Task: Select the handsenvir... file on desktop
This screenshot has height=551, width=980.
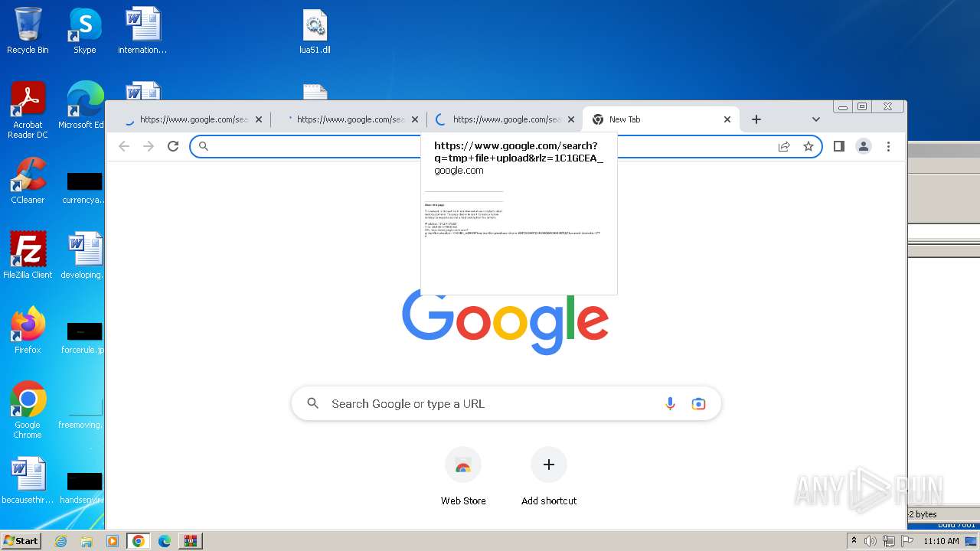Action: point(83,488)
